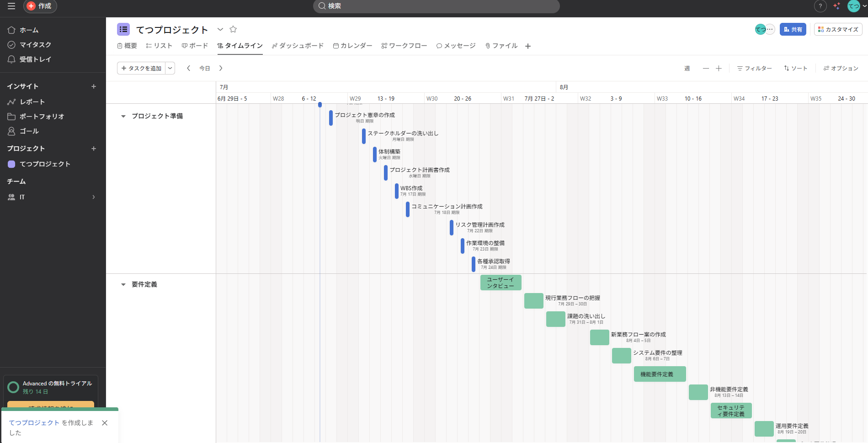Click the 共有 share button

(x=793, y=29)
